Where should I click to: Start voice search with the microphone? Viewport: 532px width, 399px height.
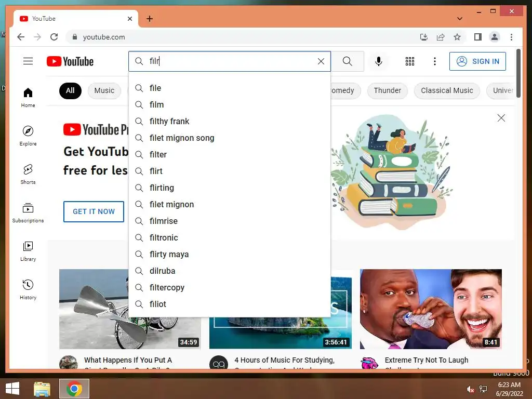click(x=379, y=61)
